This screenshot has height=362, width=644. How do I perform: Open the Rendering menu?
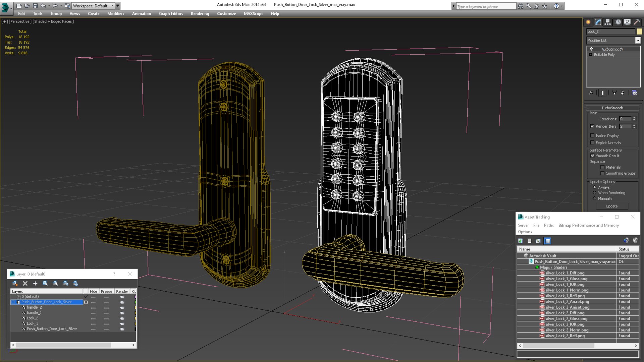(200, 14)
